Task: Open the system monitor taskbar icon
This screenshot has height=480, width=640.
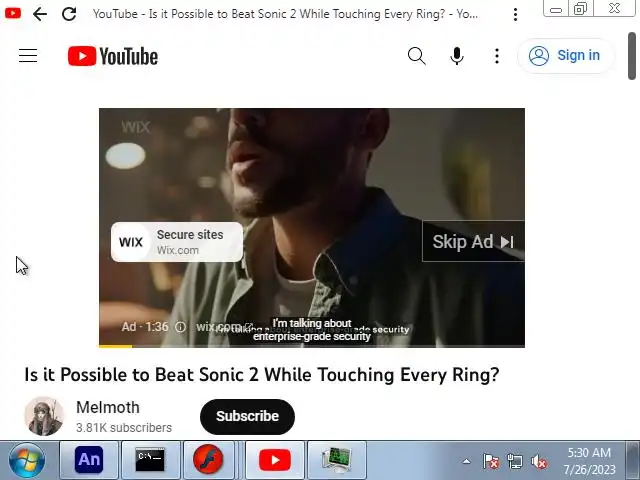Action: pos(336,460)
